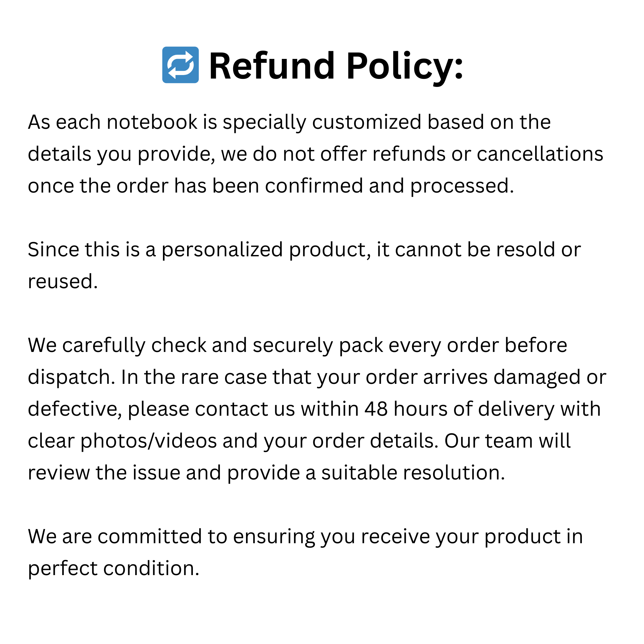Click the words "Our team will"
The image size is (644, 644).
pyautogui.click(x=507, y=441)
